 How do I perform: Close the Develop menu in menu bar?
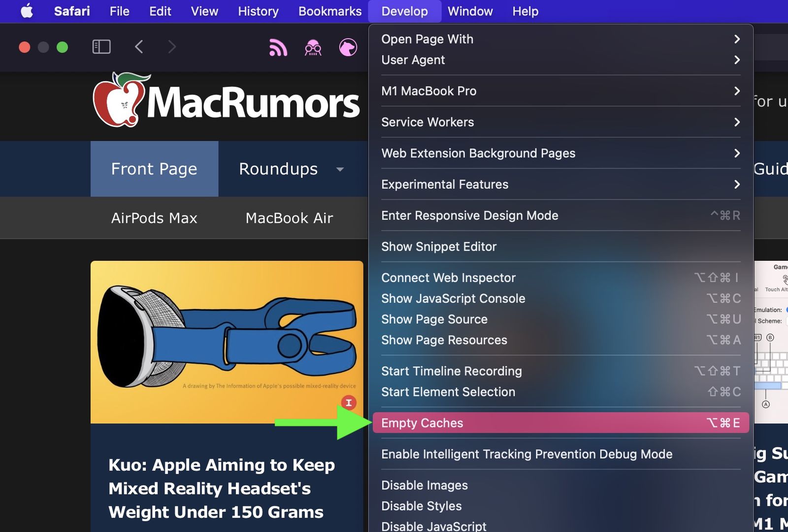coord(404,11)
